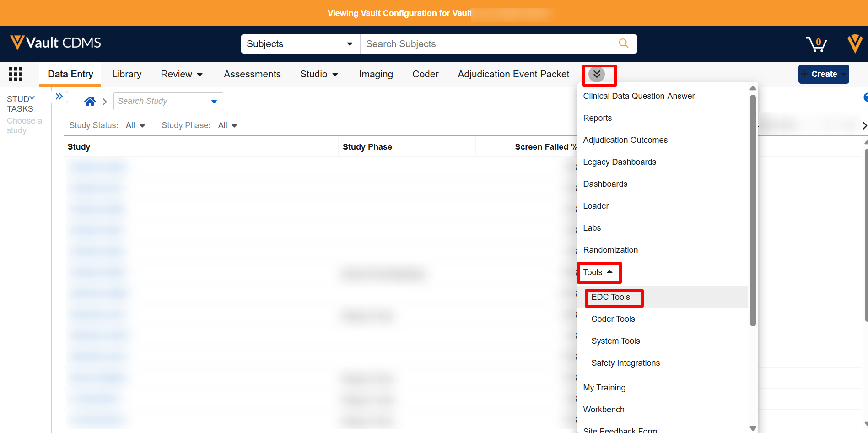Click into the Search Subjects field
The height and width of the screenshot is (433, 868).
click(x=490, y=44)
